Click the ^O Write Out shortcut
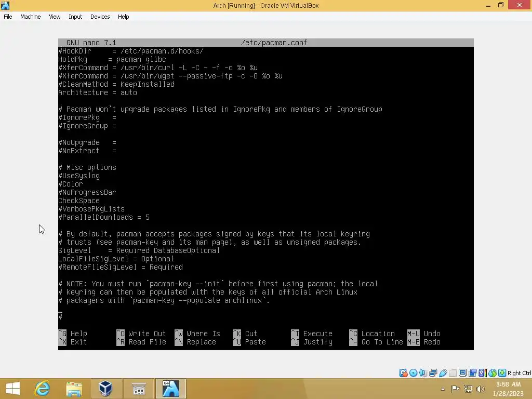The height and width of the screenshot is (399, 532). [141, 334]
